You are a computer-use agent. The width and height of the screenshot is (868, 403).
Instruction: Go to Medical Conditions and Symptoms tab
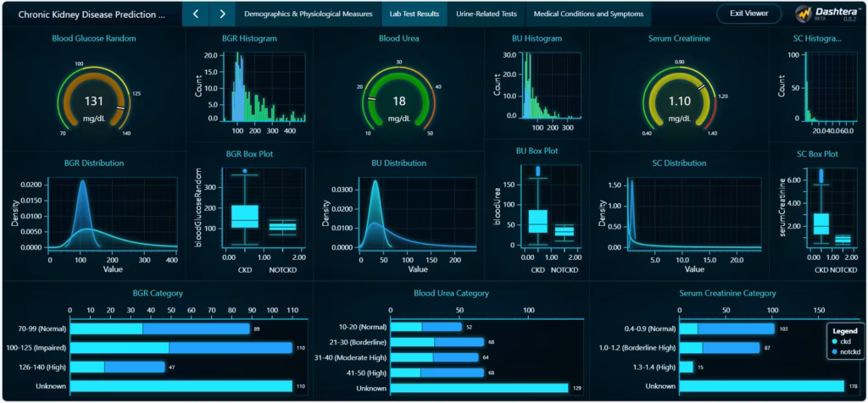click(588, 14)
